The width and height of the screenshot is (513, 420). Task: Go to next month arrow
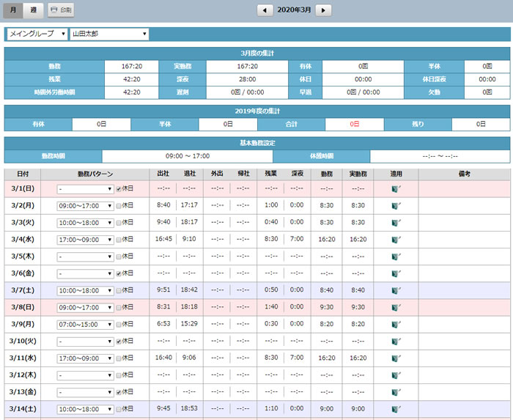click(x=323, y=10)
